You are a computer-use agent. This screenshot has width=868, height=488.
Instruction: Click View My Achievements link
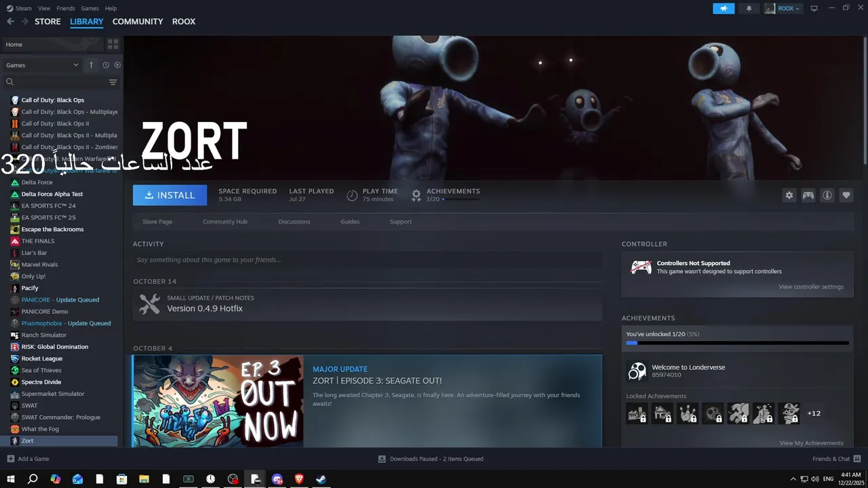click(811, 443)
